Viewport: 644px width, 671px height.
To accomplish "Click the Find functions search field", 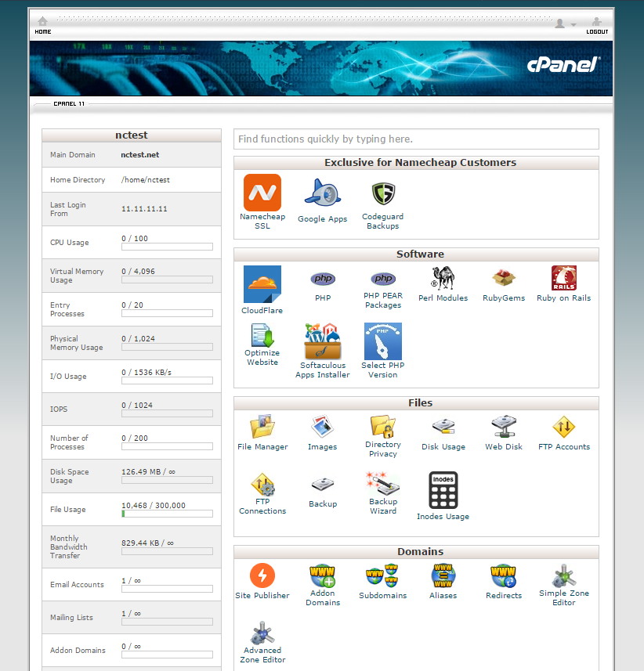I will (416, 139).
